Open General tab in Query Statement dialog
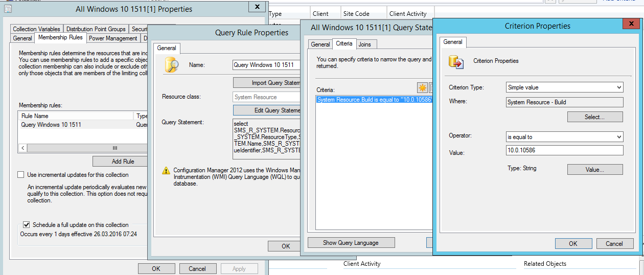The image size is (644, 275). (x=320, y=44)
